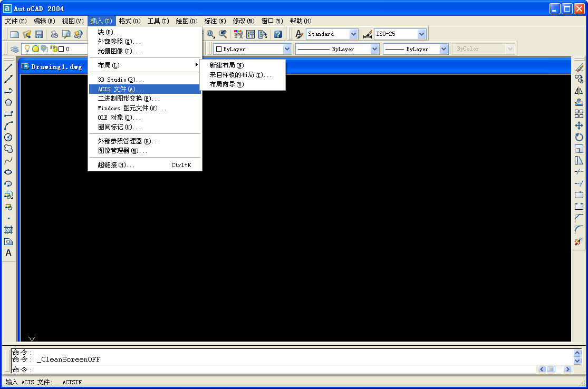The width and height of the screenshot is (588, 389).
Task: Choose 图像管理器(M)... menu entry
Action: (x=144, y=151)
